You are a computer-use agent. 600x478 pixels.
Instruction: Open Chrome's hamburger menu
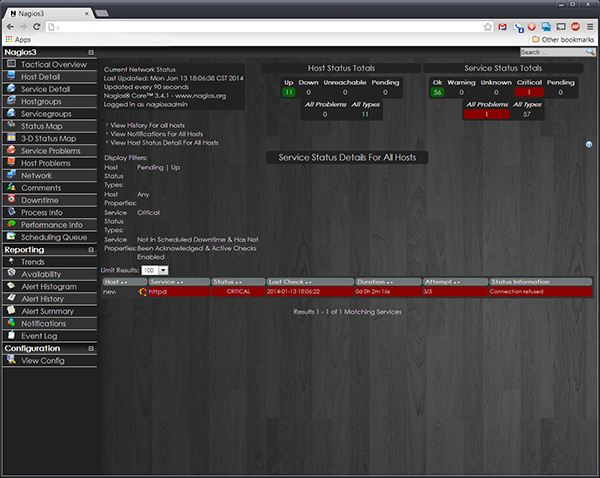(587, 27)
